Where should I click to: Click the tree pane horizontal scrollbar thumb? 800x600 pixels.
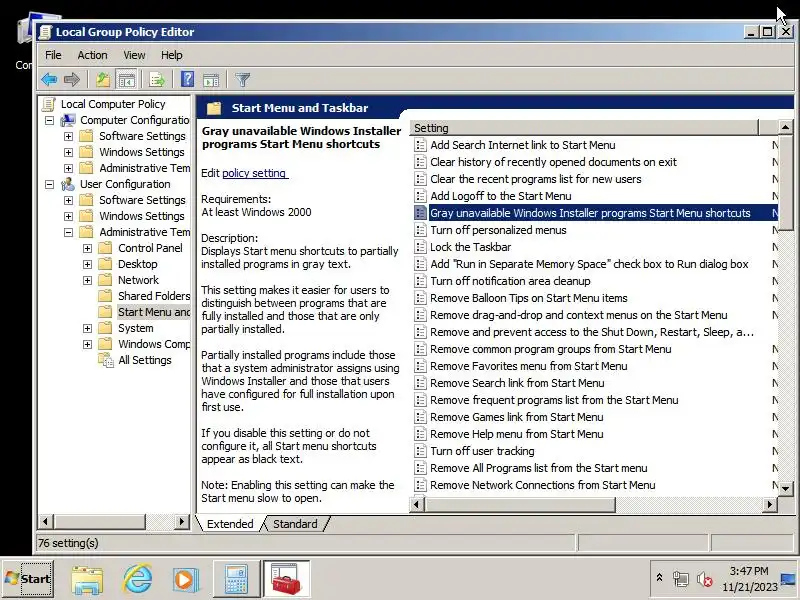coord(99,522)
